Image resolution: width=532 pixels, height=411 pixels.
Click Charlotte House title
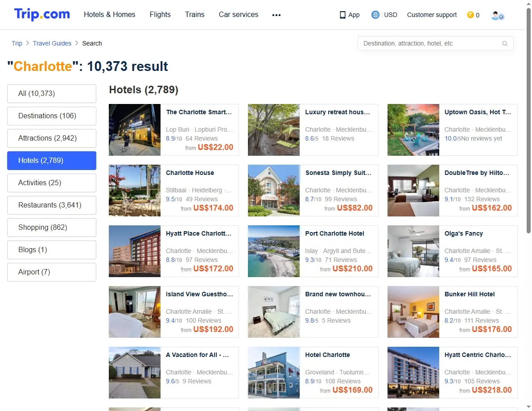tap(190, 173)
